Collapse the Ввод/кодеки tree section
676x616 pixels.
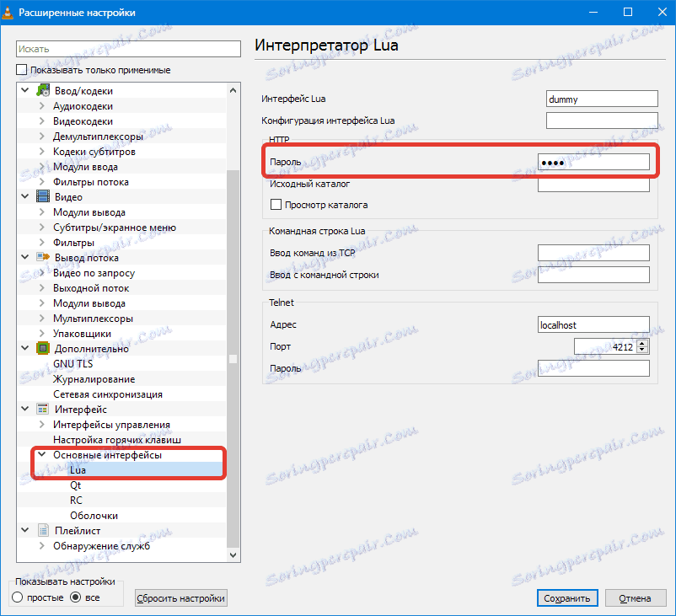coord(25,90)
